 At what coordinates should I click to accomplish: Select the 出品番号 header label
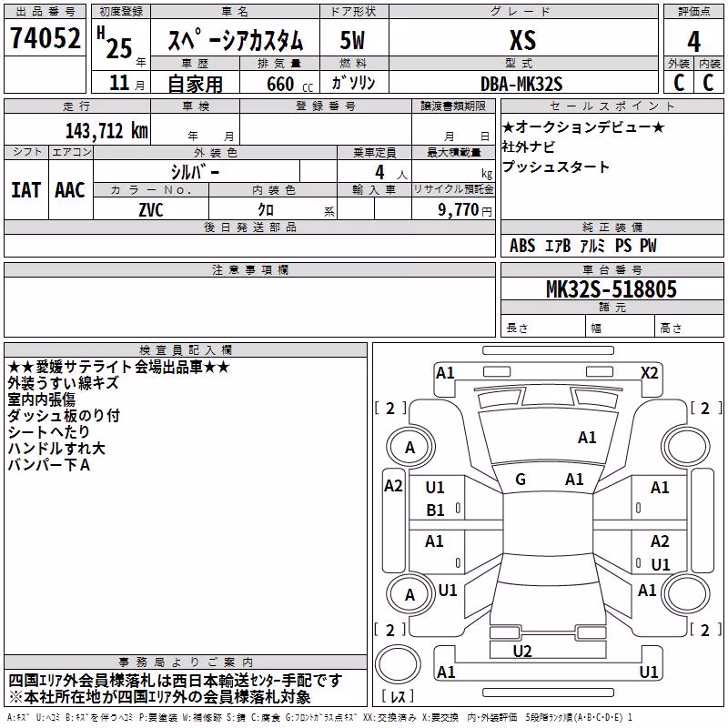point(45,12)
